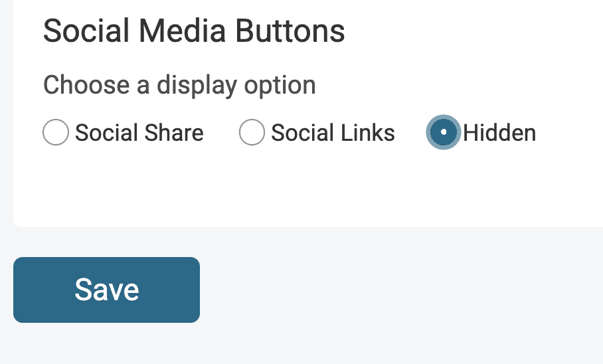
Task: Switch display option to Social Links
Action: (252, 132)
